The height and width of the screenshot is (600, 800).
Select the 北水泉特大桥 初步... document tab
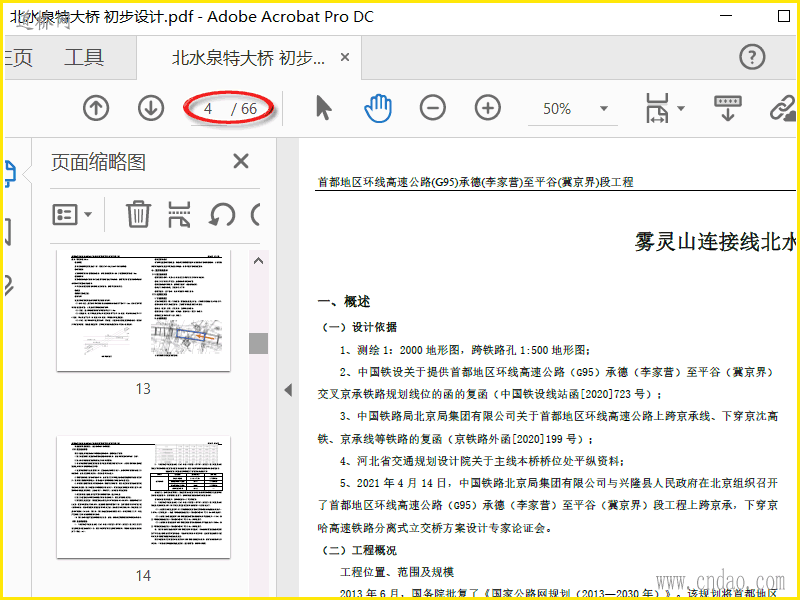(x=248, y=58)
